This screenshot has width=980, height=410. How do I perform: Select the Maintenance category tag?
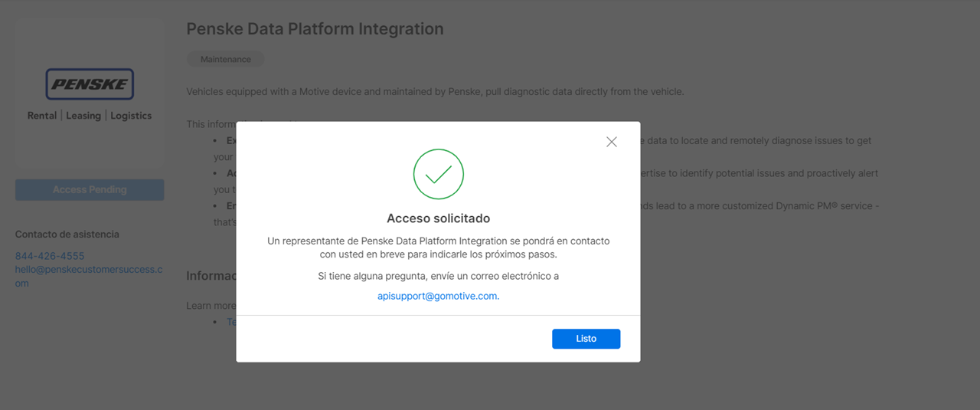tap(225, 59)
